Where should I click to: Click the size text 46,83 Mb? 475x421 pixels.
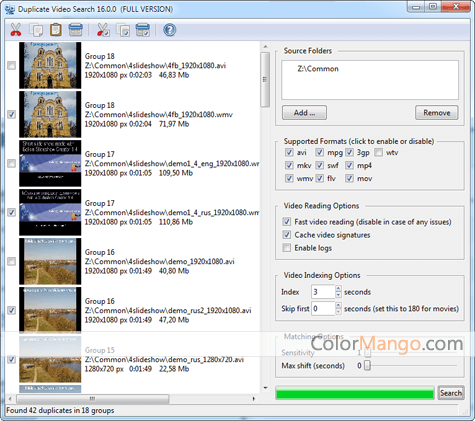pos(174,75)
